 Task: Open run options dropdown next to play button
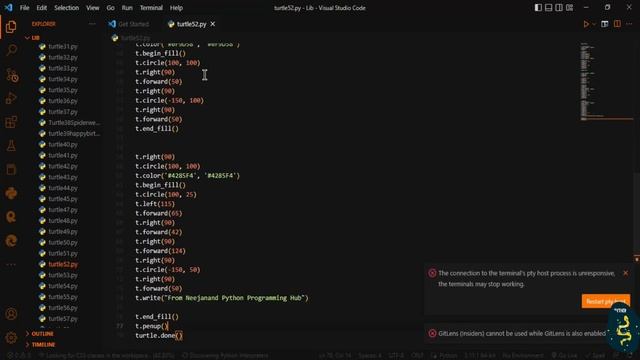594,24
